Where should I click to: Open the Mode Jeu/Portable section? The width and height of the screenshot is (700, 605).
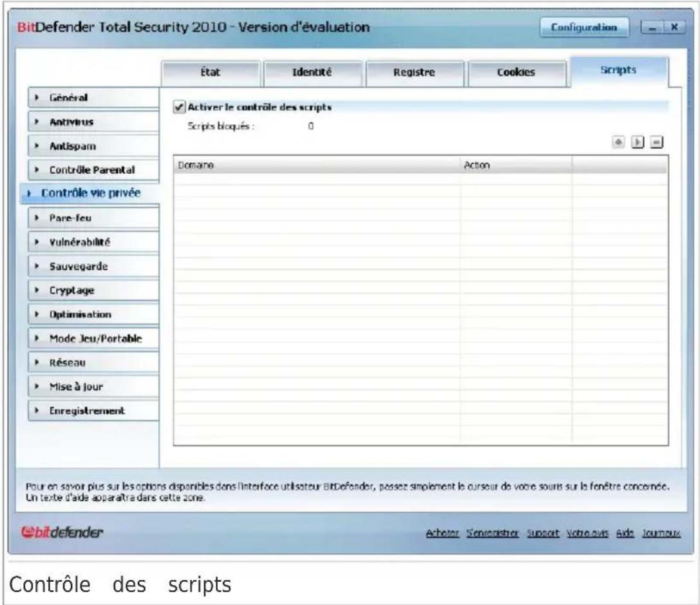coord(94,338)
